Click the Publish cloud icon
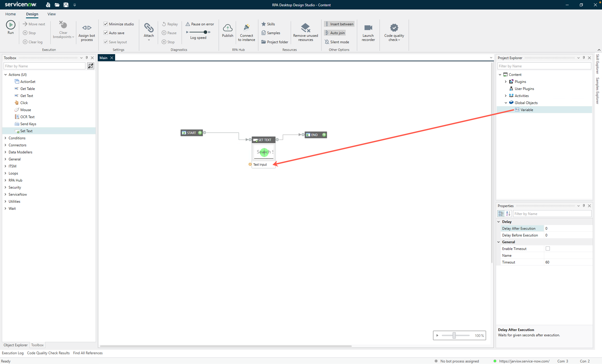602x364 pixels. 228,28
